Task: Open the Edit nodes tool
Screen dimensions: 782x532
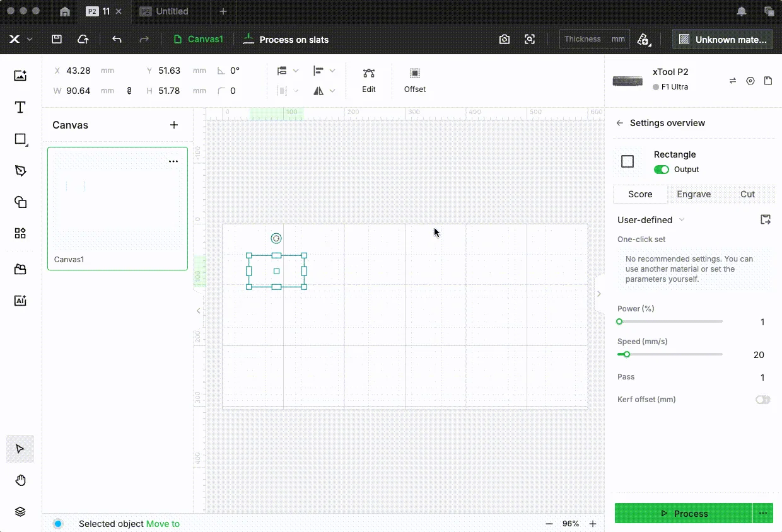Action: click(369, 81)
